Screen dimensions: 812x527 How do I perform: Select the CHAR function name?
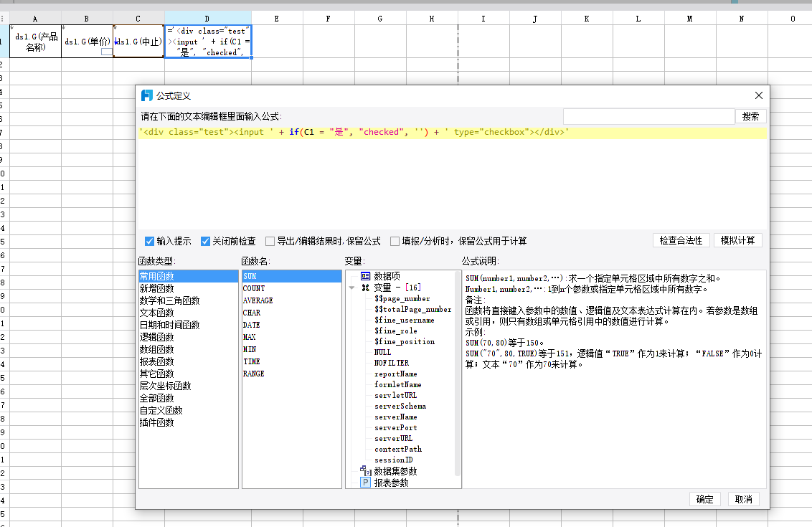point(291,313)
